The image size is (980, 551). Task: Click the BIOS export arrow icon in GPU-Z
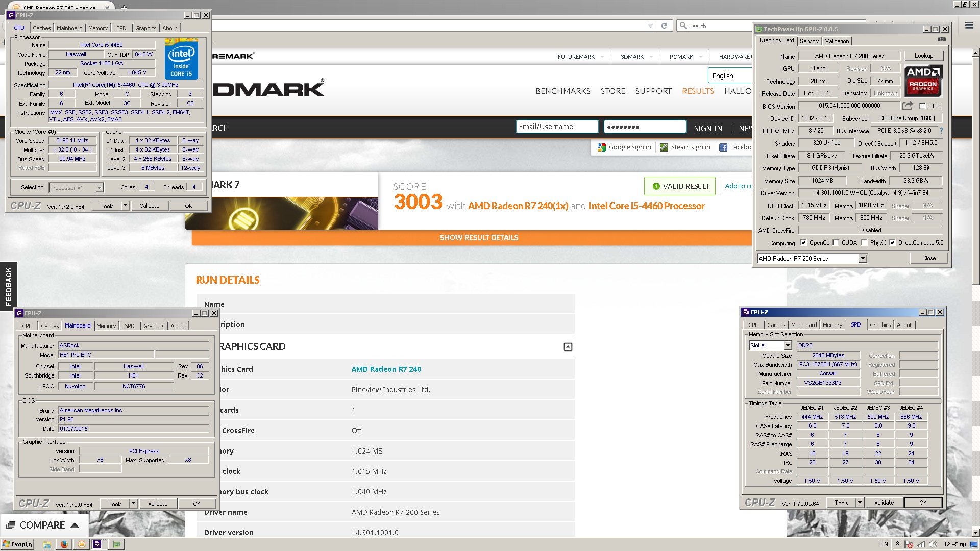[908, 106]
